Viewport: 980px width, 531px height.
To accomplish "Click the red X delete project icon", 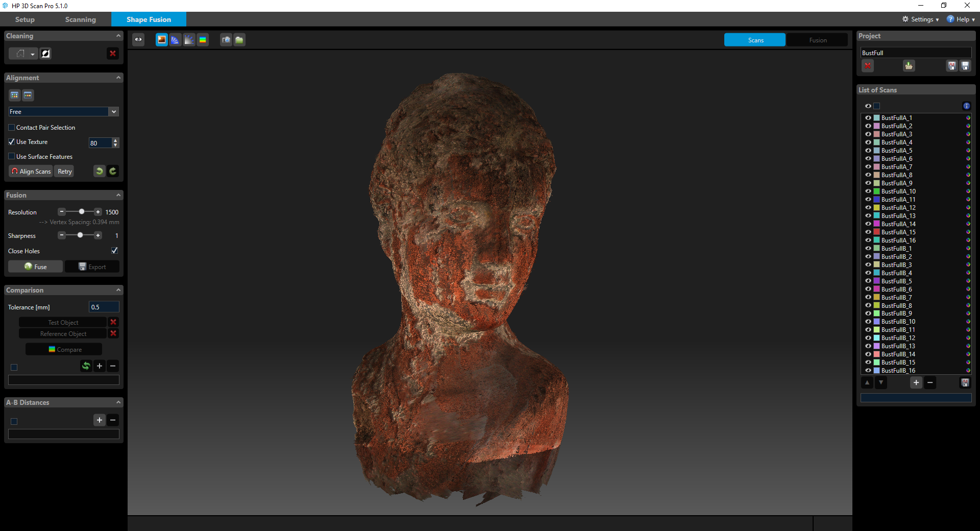I will click(868, 66).
